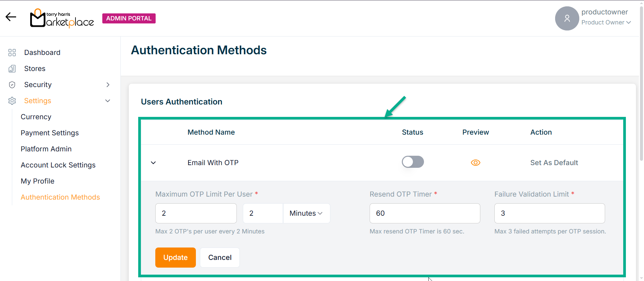Image resolution: width=644 pixels, height=281 pixels.
Task: Collapse the Email With OTP row
Action: [x=153, y=163]
